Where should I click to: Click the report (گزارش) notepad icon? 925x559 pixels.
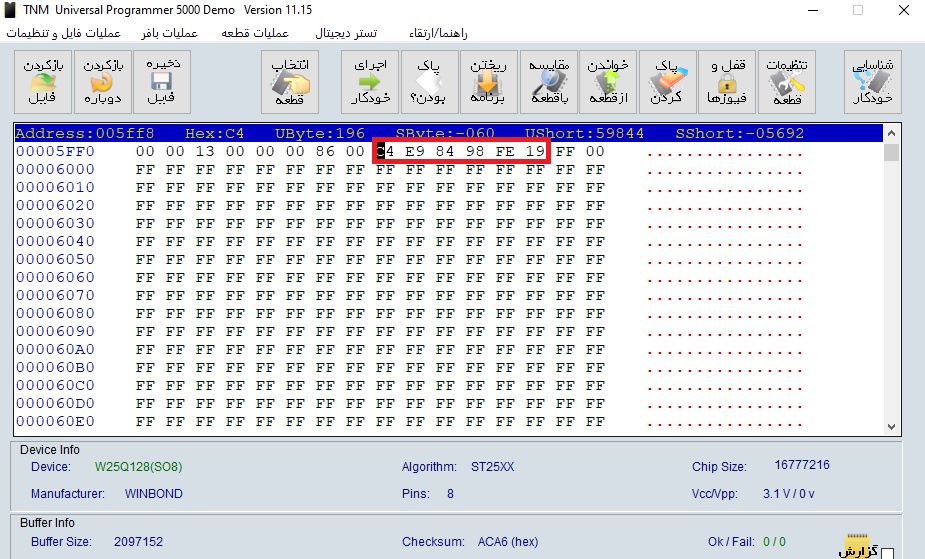[857, 544]
